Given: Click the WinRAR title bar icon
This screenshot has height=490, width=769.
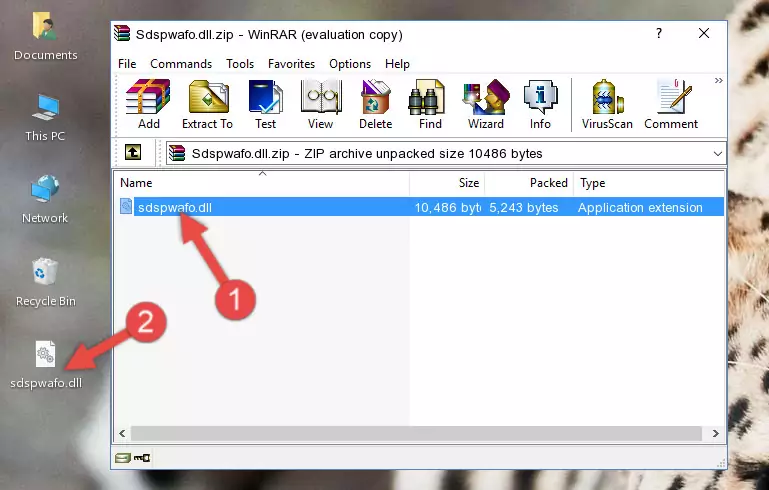Looking at the screenshot, I should coord(122,33).
